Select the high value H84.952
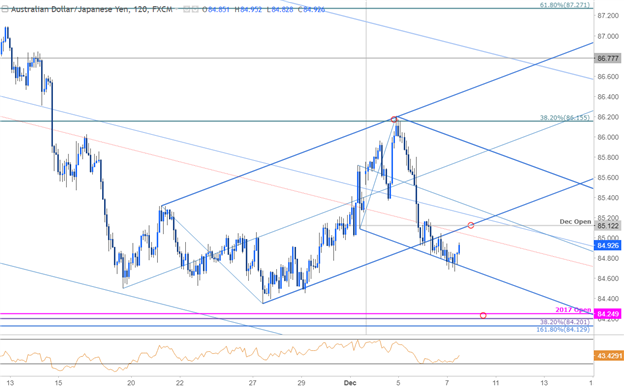624x387 pixels. [x=248, y=9]
